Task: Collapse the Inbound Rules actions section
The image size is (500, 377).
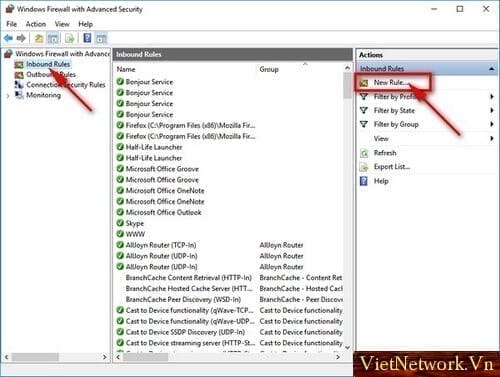Action: pos(491,69)
